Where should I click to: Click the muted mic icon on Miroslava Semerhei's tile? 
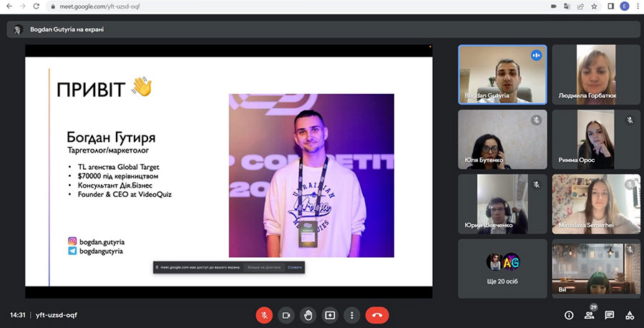630,185
